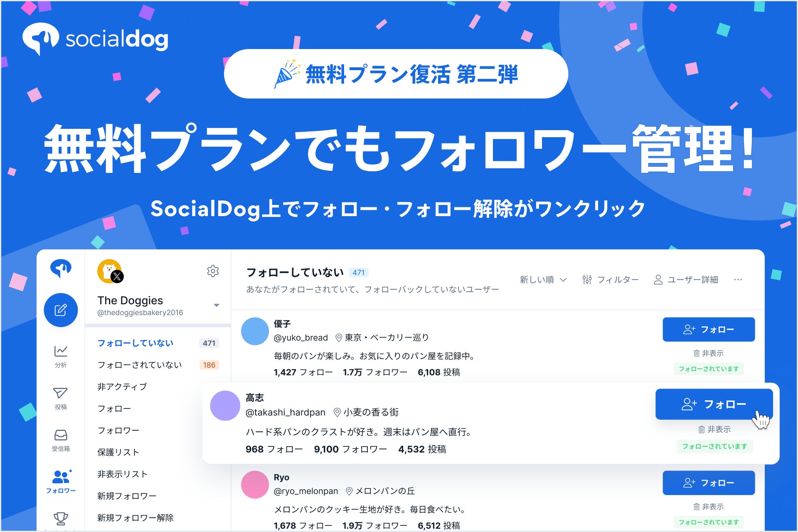
Task: Click the SocialDog logo in sidebar
Action: click(61, 268)
